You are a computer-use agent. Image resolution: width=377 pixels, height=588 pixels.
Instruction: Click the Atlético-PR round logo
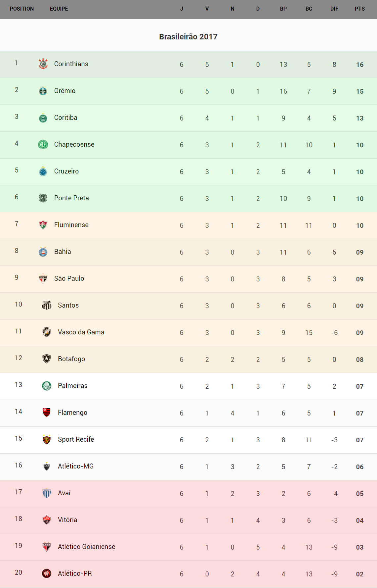click(x=47, y=573)
